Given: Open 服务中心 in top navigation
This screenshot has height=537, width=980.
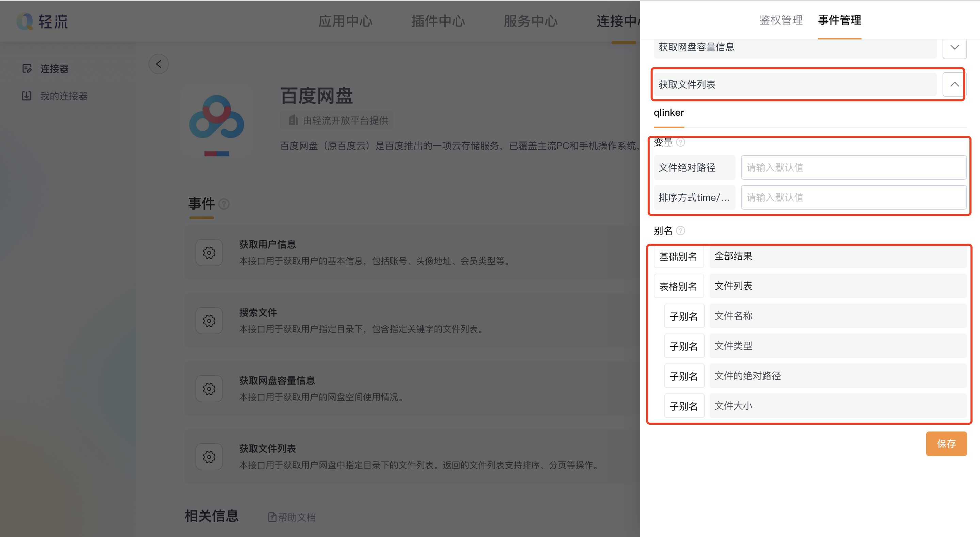Looking at the screenshot, I should click(531, 21).
